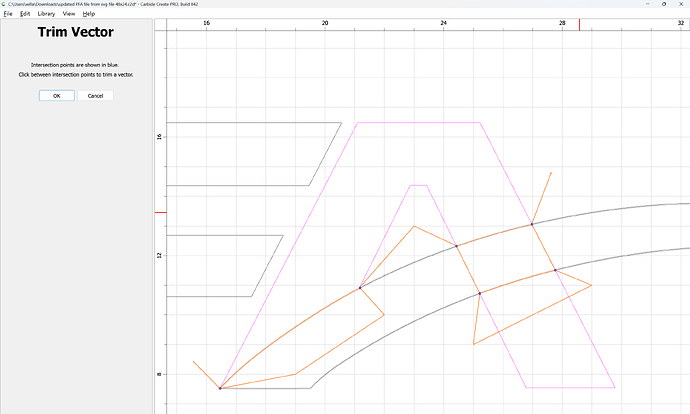Click the red marker on the left ruler
This screenshot has width=690, height=414.
click(x=160, y=212)
